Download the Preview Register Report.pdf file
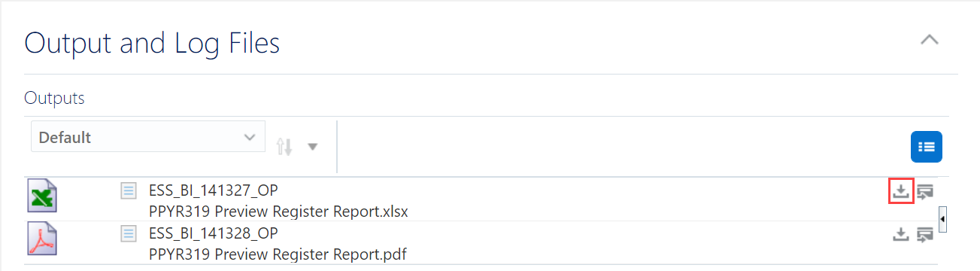980x271 pixels. coord(900,235)
